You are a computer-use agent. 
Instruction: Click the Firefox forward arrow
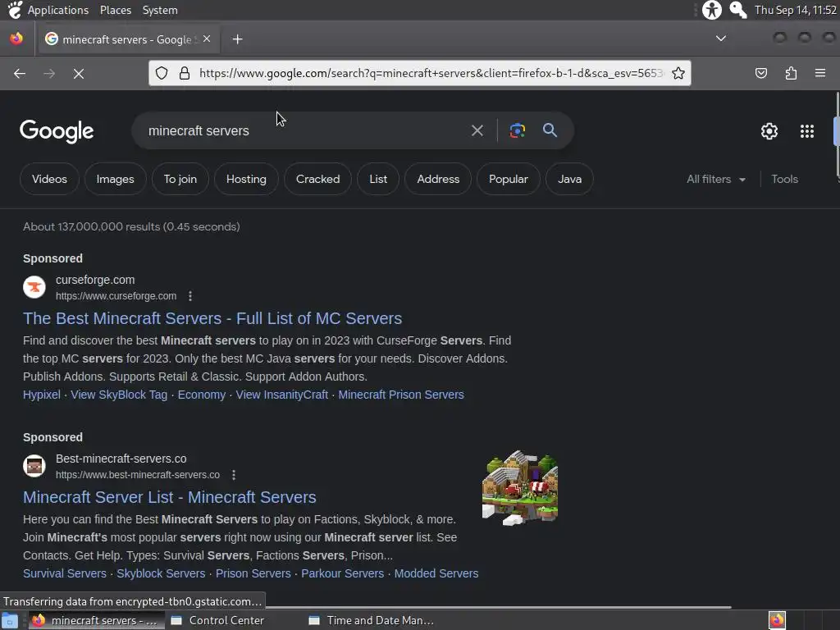(x=49, y=73)
